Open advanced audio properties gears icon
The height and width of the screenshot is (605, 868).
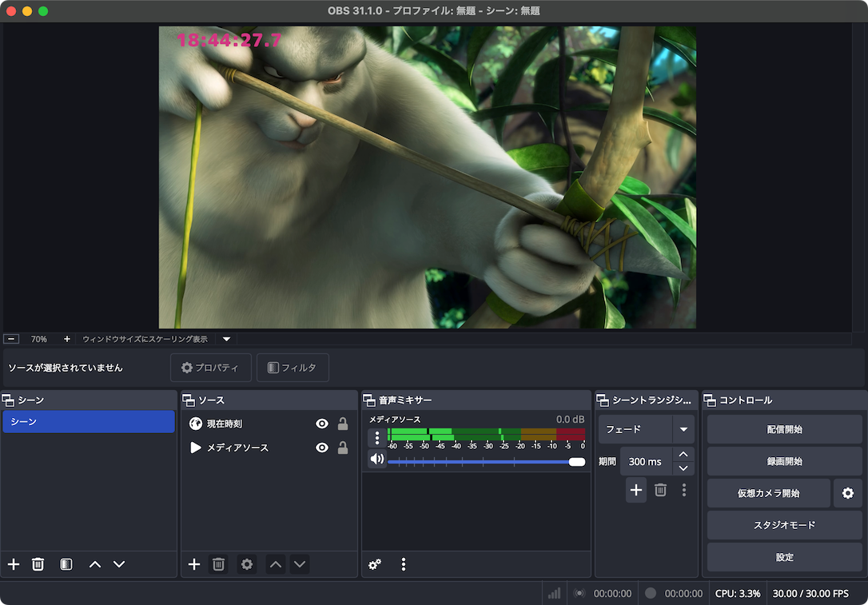click(x=375, y=564)
